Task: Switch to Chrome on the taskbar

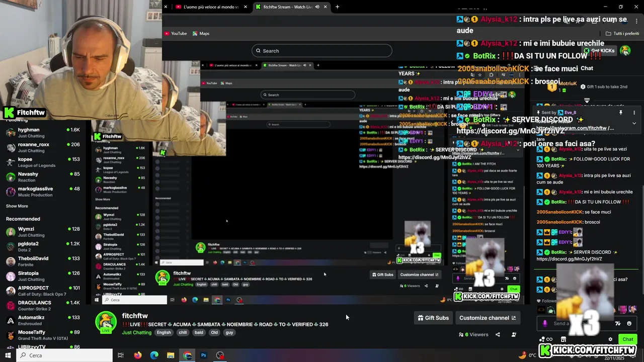Action: pos(188,355)
